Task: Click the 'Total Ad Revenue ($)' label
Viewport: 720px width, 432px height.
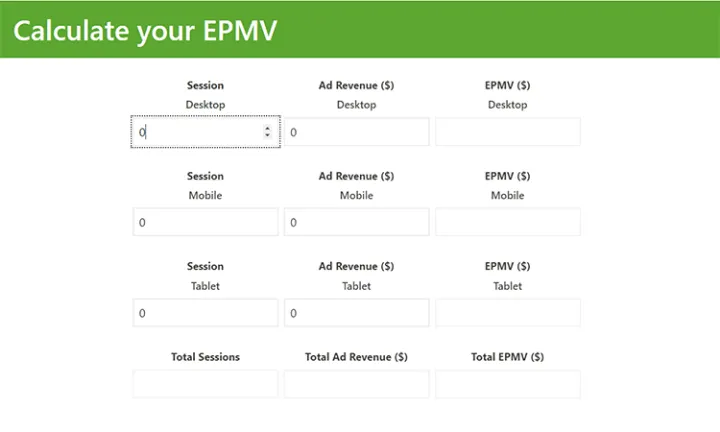Action: coord(356,357)
